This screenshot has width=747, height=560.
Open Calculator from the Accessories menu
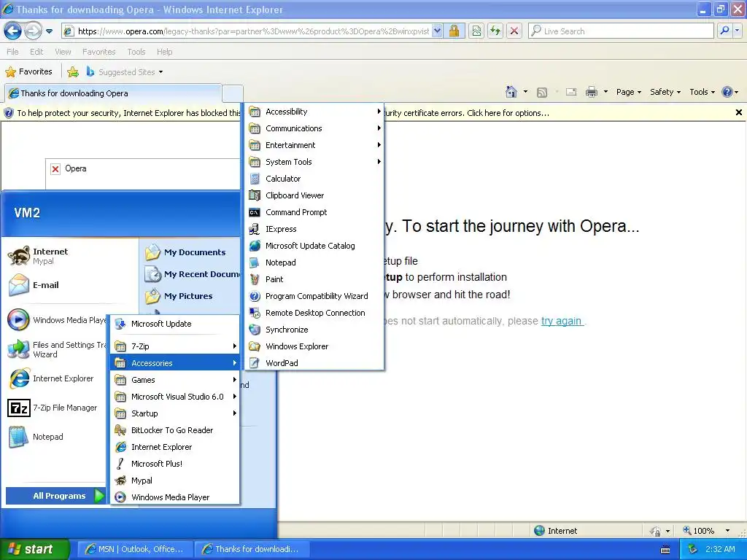click(314, 179)
